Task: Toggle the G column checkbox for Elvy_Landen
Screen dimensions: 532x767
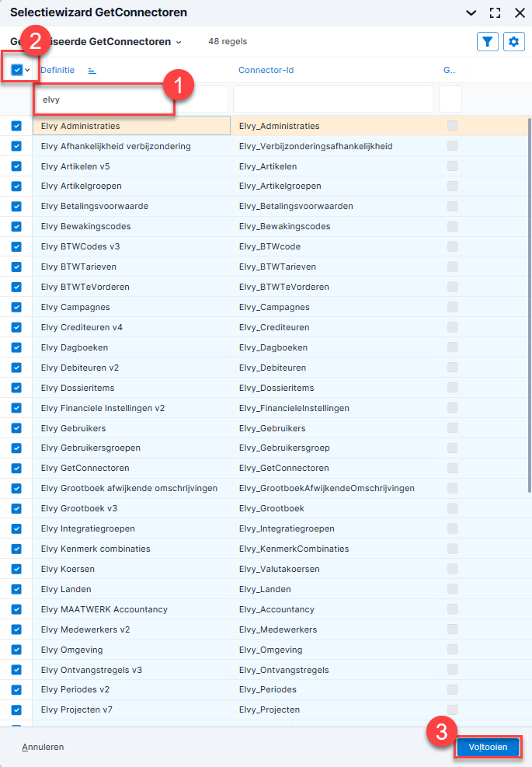Action: 453,589
